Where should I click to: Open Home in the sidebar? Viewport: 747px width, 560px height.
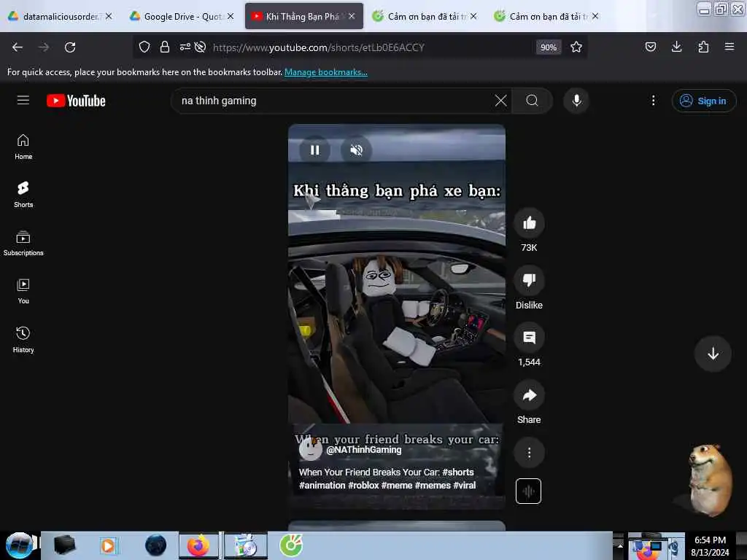click(23, 147)
